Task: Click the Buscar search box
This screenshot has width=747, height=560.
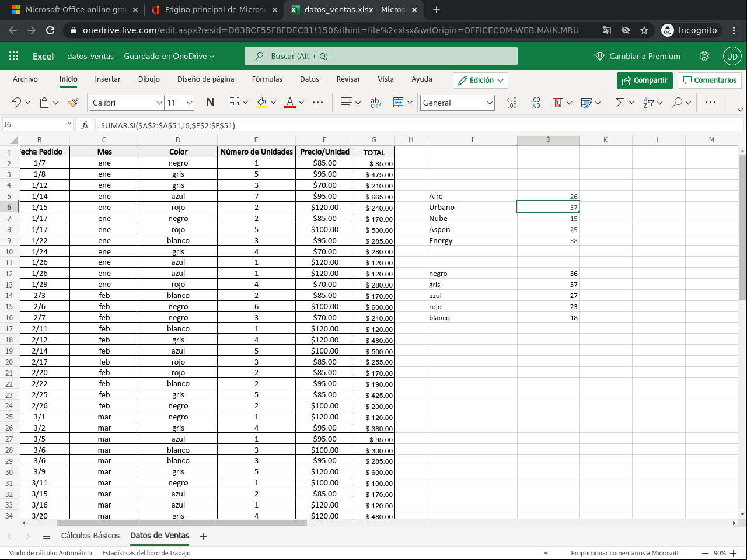Action: [381, 56]
